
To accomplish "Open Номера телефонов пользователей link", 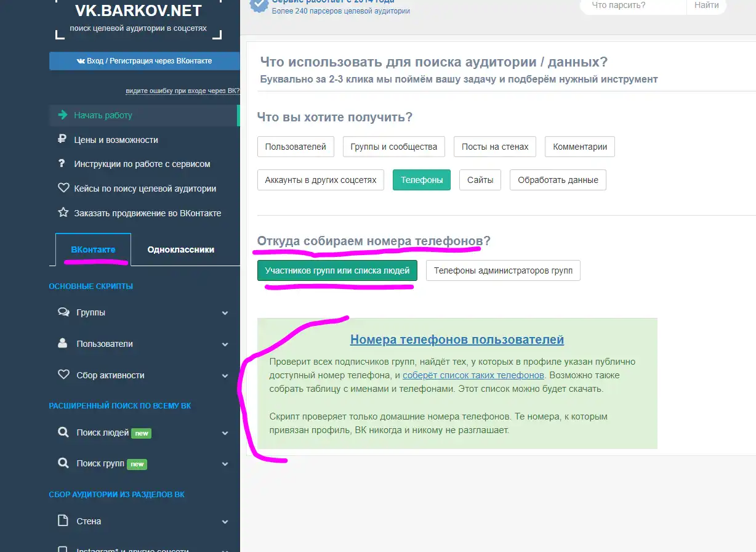I will 457,339.
